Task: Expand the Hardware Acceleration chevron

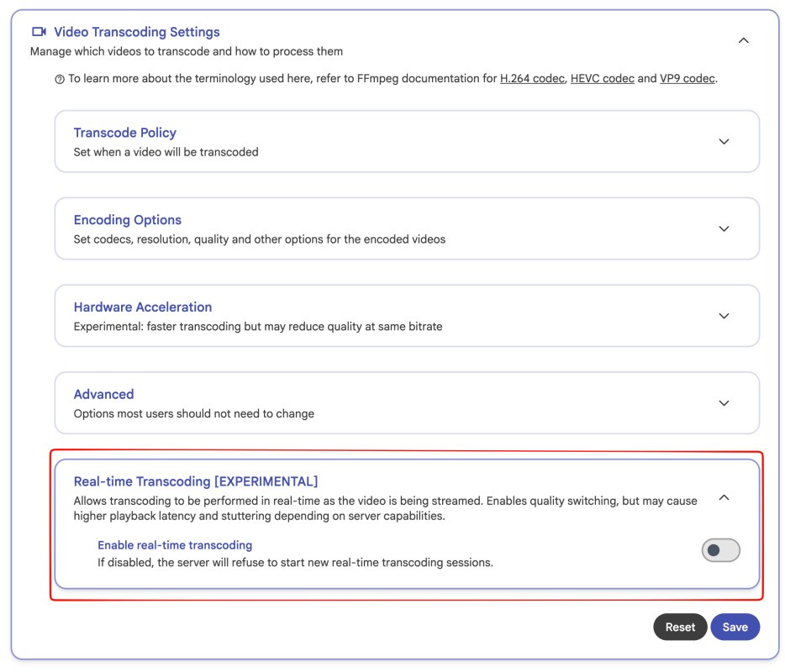Action: [x=724, y=316]
